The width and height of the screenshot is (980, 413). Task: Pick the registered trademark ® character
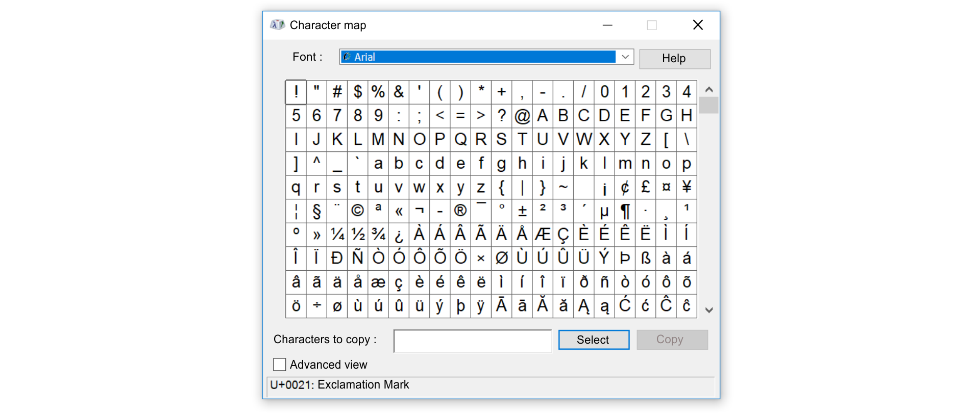pyautogui.click(x=460, y=211)
